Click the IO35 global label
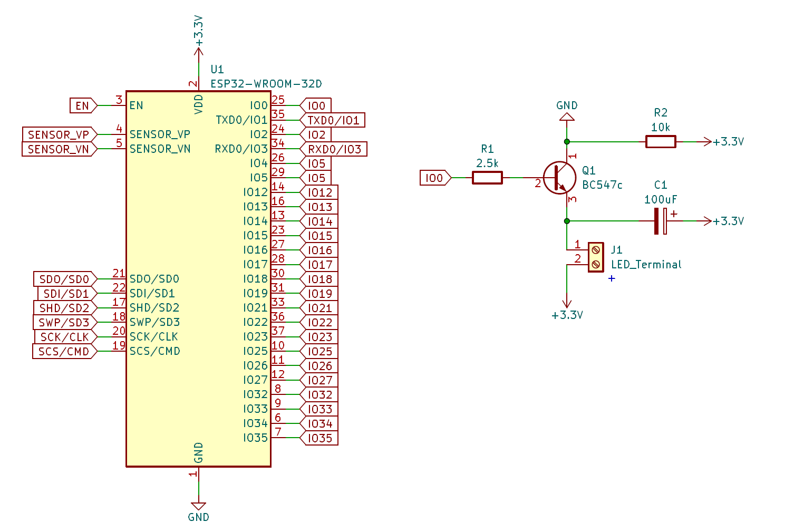This screenshot has width=794, height=532. 318,438
